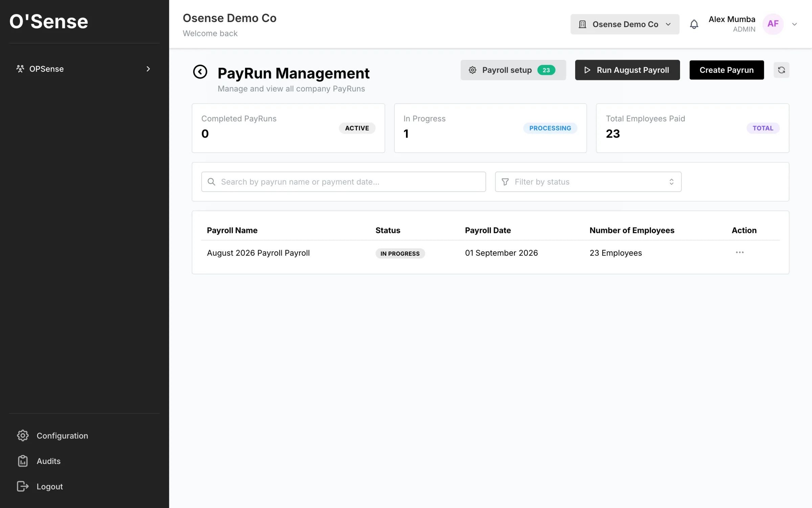Click the Action column header
The width and height of the screenshot is (812, 508).
[x=744, y=230]
